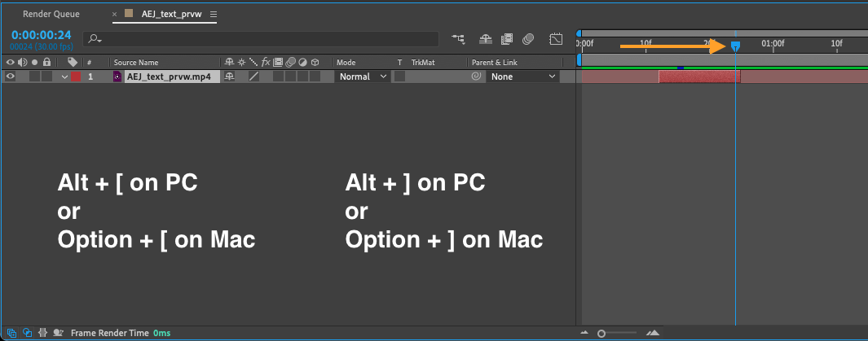Select the AEJ_text_prvw.mp4 layer name
868x341 pixels.
[x=170, y=77]
